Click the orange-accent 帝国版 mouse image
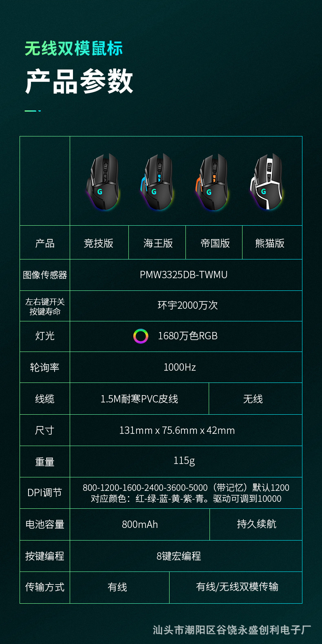The width and height of the screenshot is (322, 644). point(212,182)
